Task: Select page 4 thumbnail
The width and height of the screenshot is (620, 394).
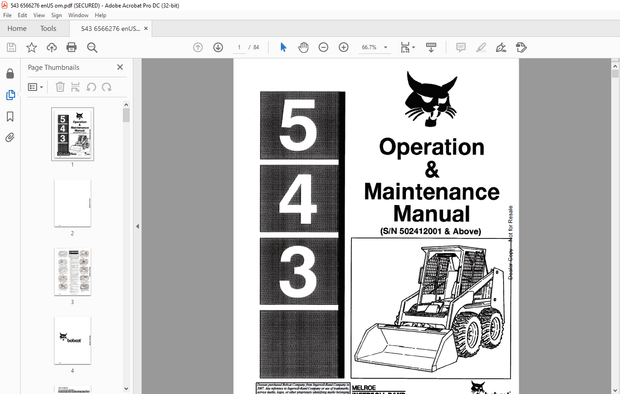Action: (72, 341)
